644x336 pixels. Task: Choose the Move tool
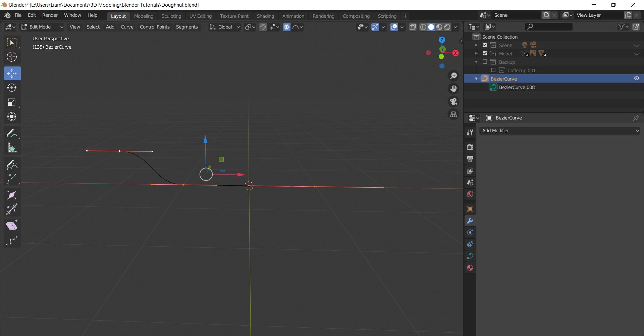coord(12,73)
